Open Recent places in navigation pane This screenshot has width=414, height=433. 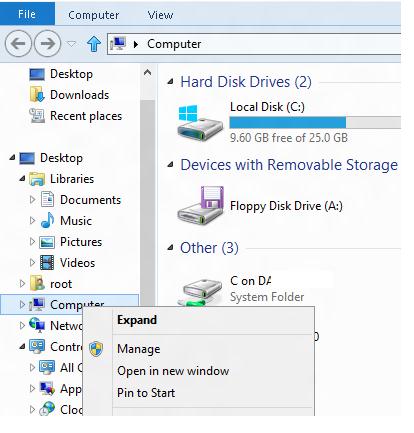point(86,116)
